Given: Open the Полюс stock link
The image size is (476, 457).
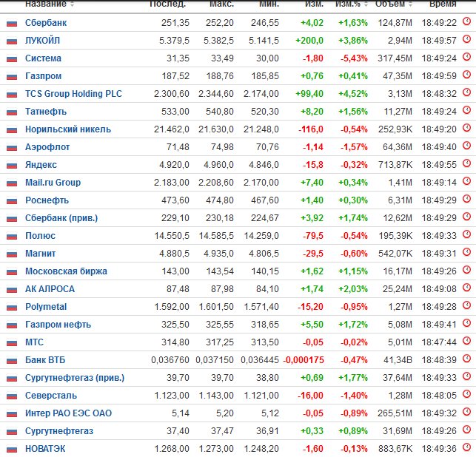Looking at the screenshot, I should coord(40,236).
